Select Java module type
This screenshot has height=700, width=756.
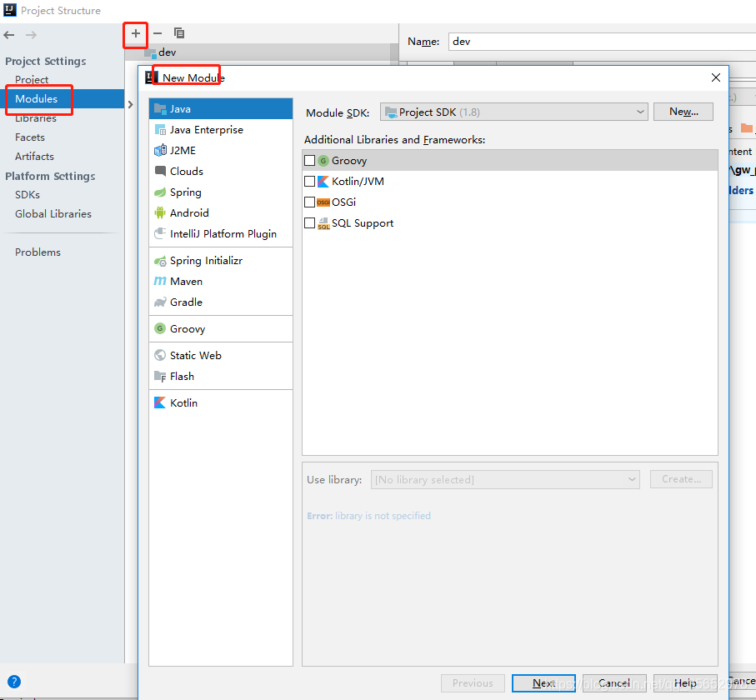[x=221, y=109]
